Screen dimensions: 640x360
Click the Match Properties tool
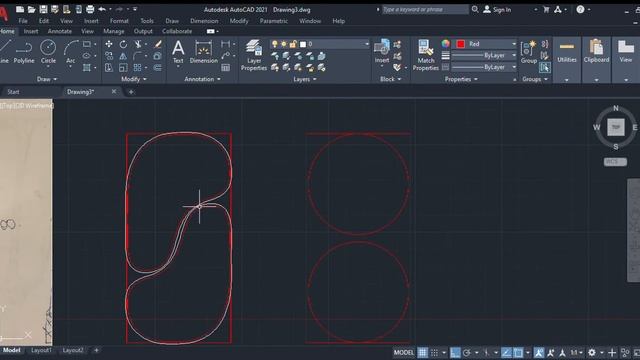(x=426, y=56)
